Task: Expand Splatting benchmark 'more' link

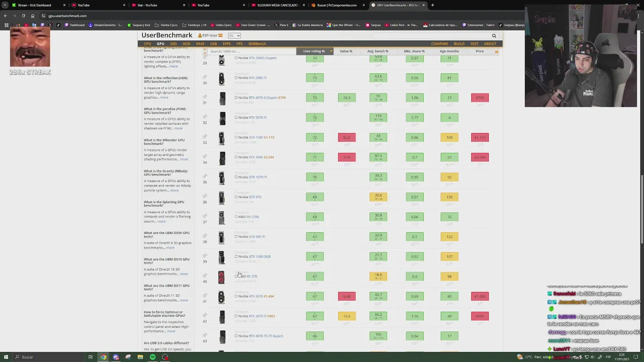Action: pos(162,221)
